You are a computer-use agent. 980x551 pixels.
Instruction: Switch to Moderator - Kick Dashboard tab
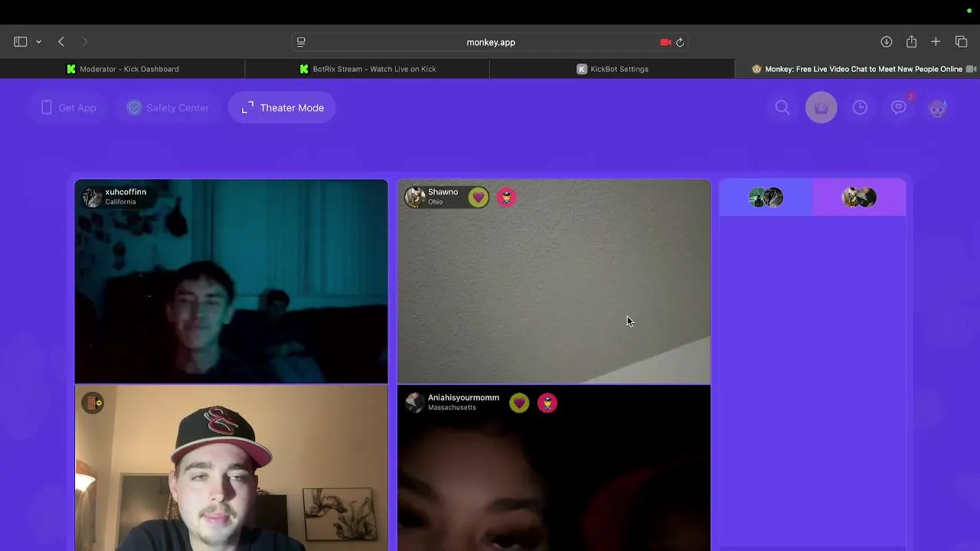(122, 69)
